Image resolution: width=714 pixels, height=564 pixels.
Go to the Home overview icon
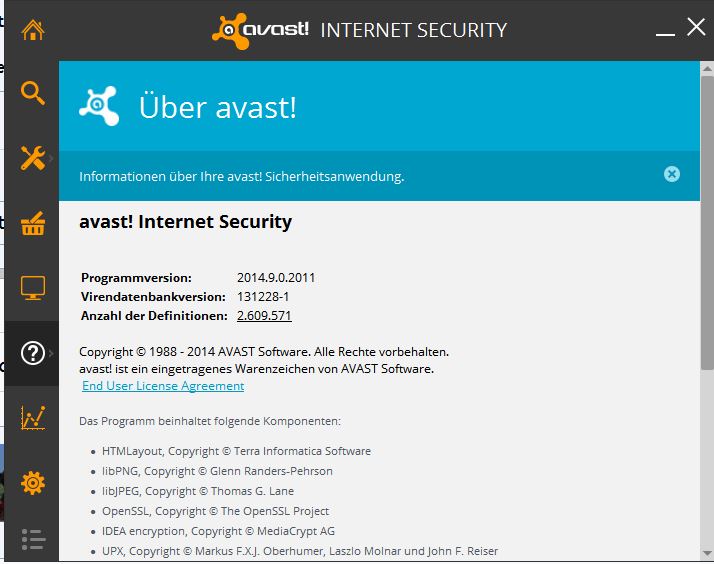33,30
